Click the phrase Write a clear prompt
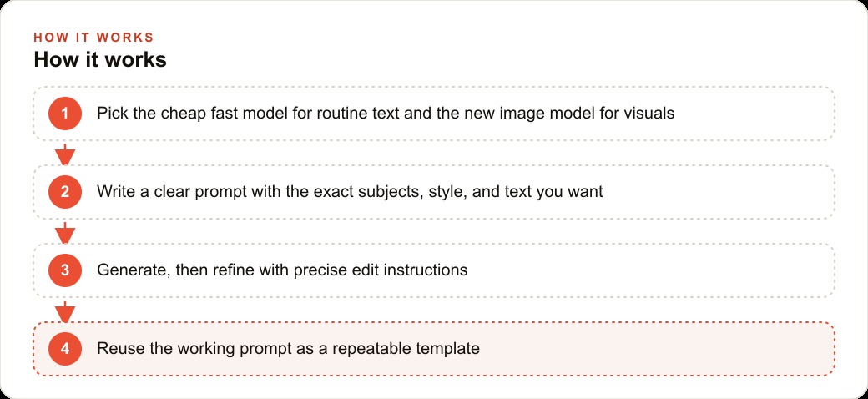 point(174,192)
